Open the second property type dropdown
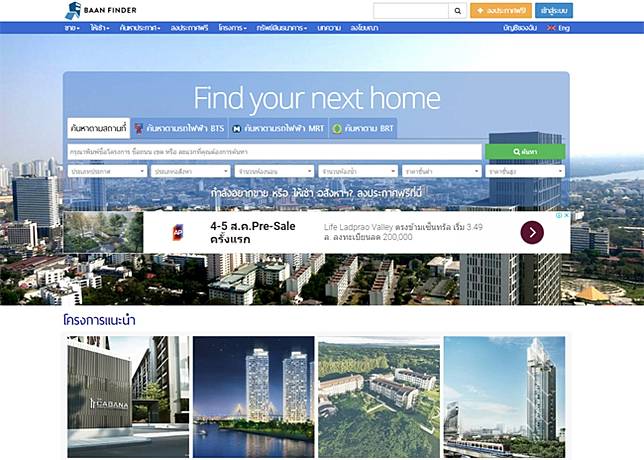The image size is (644, 460). click(x=191, y=171)
